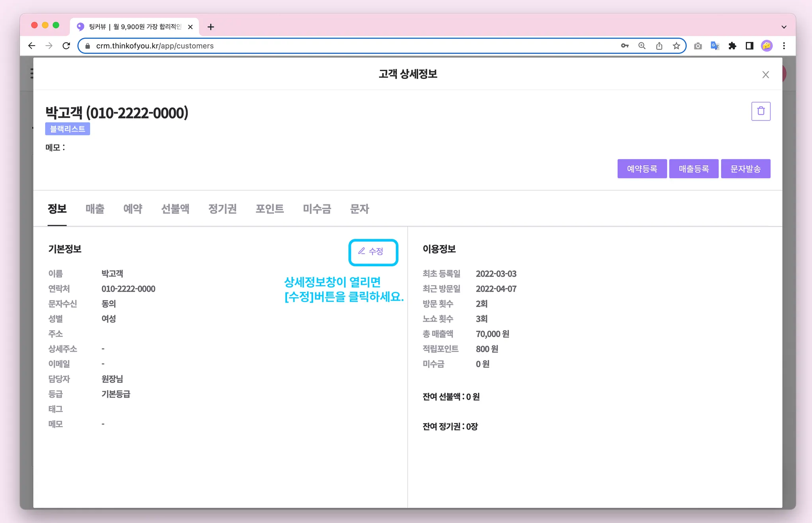Open the share icon in the address bar
The height and width of the screenshot is (523, 812).
tap(659, 46)
